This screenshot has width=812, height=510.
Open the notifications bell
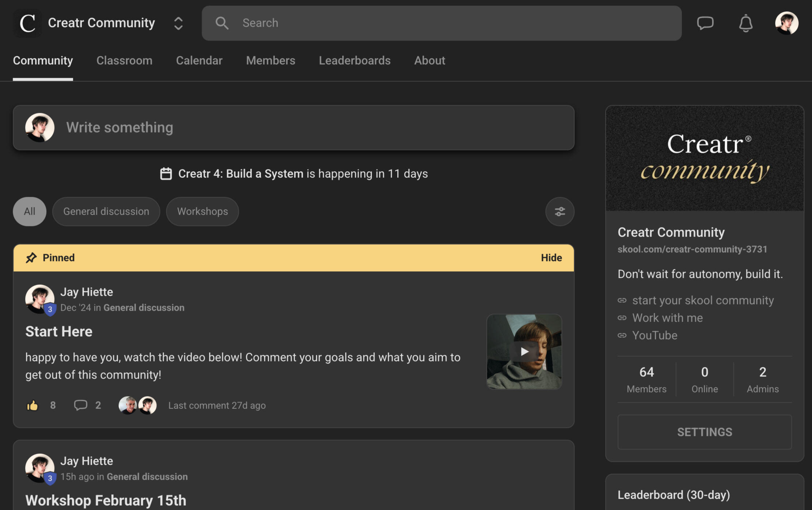click(x=746, y=23)
